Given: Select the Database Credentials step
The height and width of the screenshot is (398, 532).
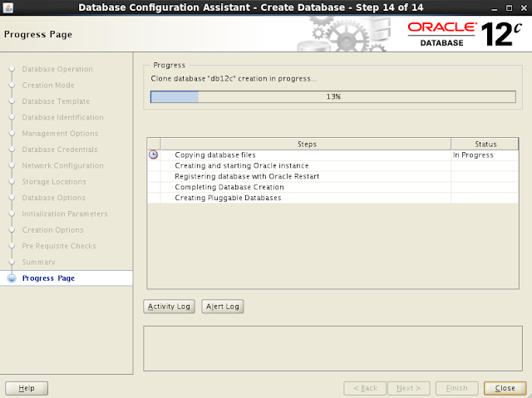Looking at the screenshot, I should click(60, 150).
